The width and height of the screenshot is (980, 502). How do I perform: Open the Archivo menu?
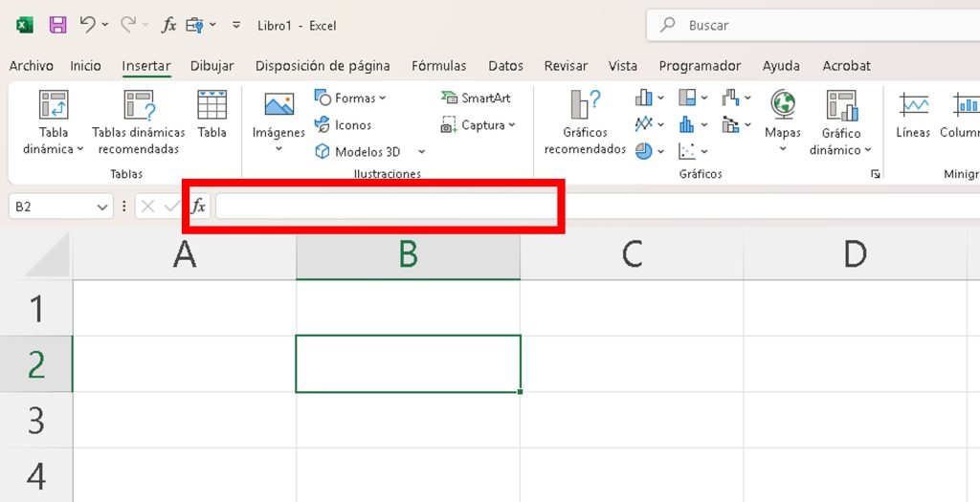click(31, 66)
